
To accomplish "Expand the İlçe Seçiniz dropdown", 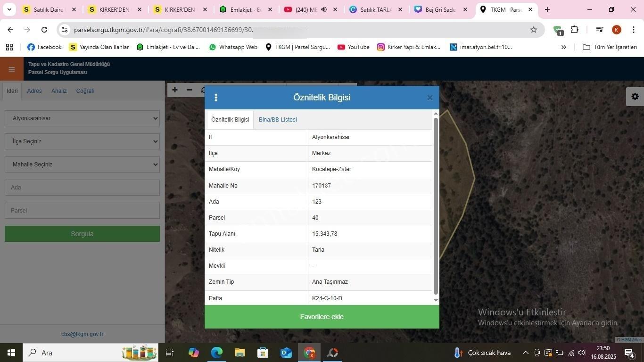I will (82, 141).
